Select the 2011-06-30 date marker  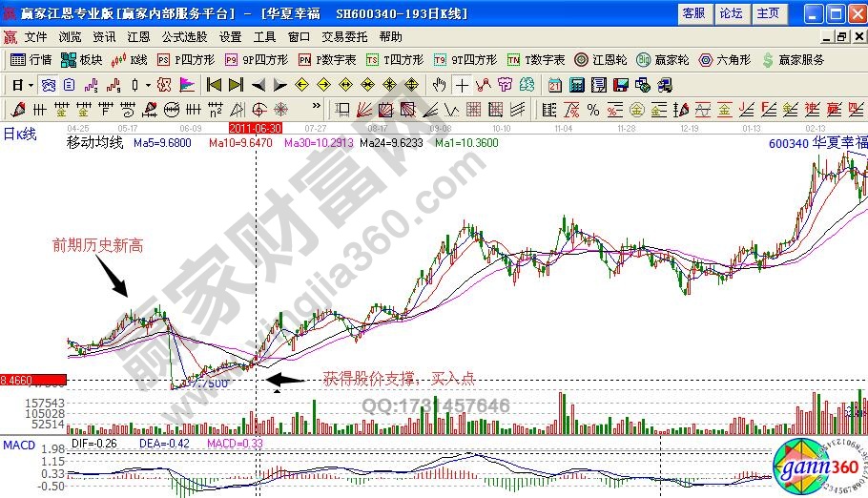pyautogui.click(x=255, y=127)
